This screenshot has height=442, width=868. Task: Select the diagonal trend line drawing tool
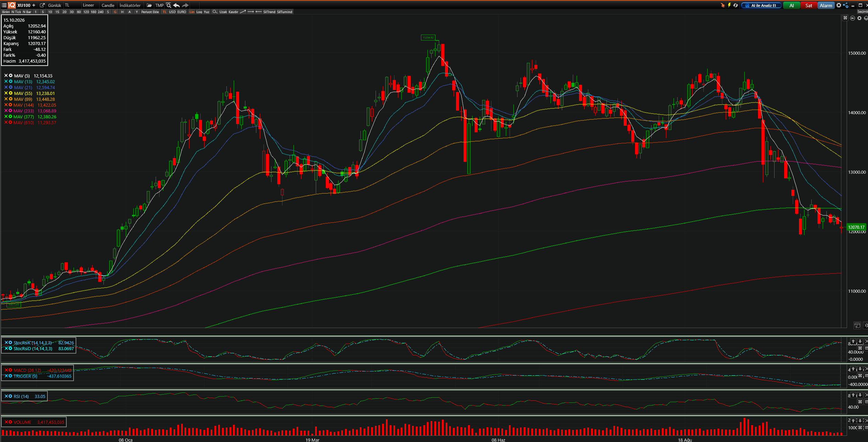(x=243, y=12)
